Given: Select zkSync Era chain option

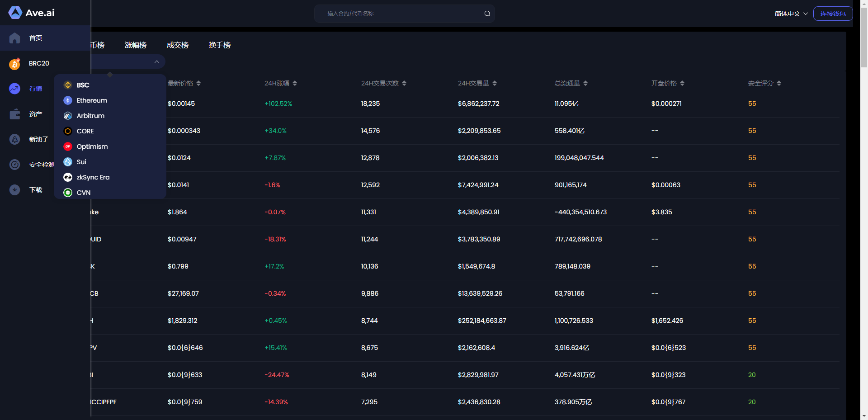Looking at the screenshot, I should click(x=93, y=177).
